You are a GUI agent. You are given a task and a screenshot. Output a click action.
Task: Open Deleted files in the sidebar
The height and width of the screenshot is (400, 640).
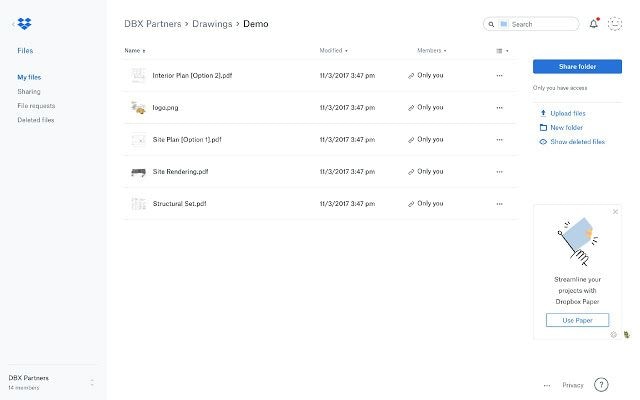[35, 120]
